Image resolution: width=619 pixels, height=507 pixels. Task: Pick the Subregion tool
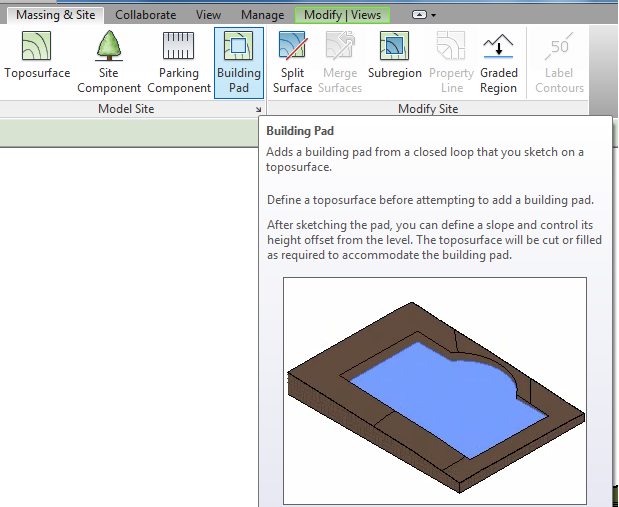(x=394, y=61)
